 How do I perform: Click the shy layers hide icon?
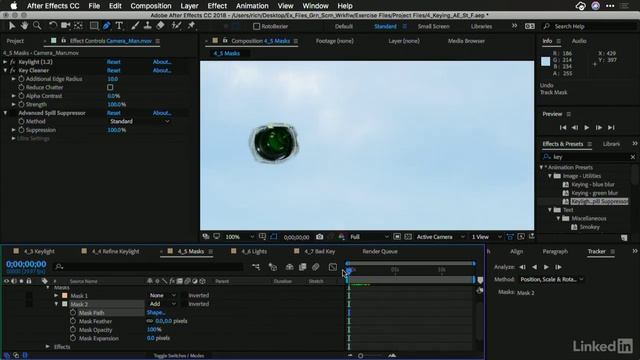[x=289, y=267]
